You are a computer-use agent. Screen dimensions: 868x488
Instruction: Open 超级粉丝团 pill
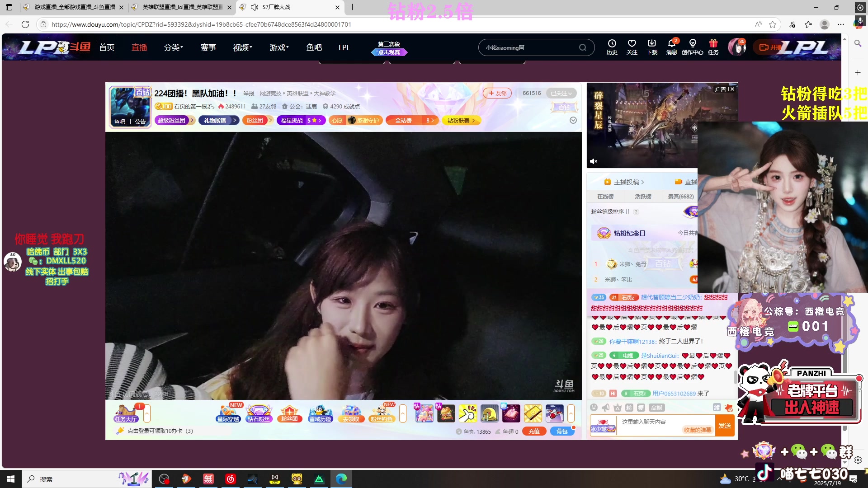pyautogui.click(x=174, y=120)
